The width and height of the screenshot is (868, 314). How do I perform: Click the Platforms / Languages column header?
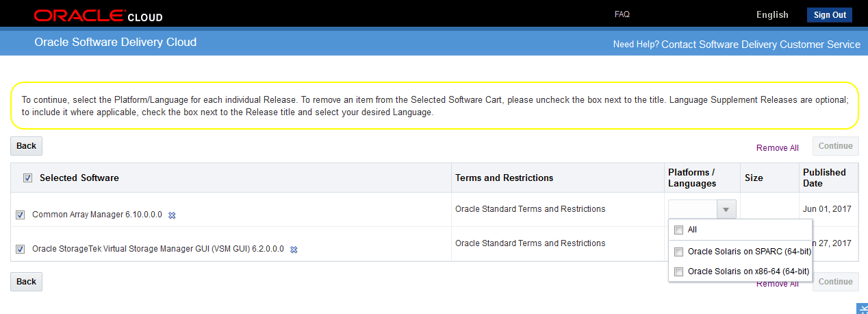[691, 178]
